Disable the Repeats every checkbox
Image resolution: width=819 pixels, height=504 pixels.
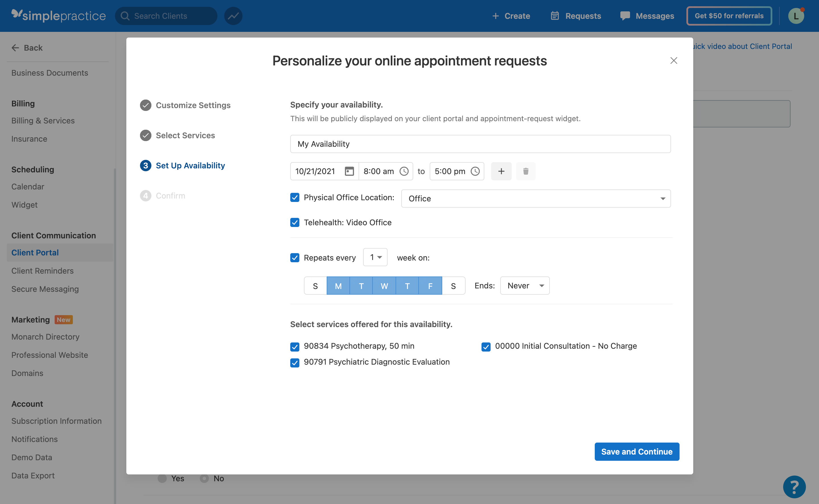[x=295, y=257]
